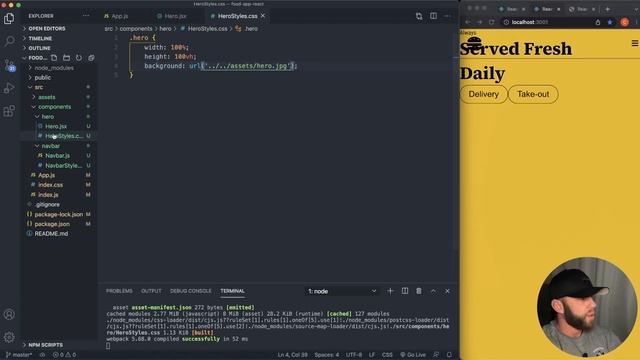Screen dimensions: 640x360
Task: Kill the terminal with trash icon
Action: [x=419, y=291]
